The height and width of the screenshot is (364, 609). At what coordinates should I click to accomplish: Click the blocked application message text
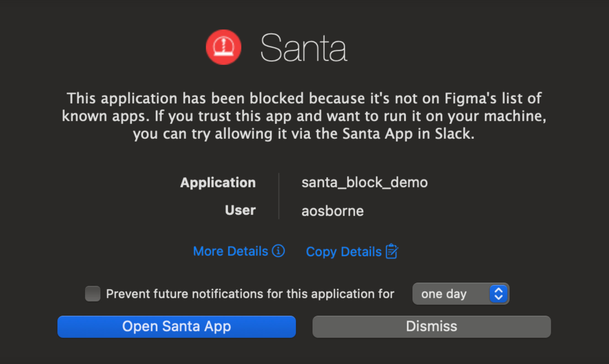[x=304, y=116]
